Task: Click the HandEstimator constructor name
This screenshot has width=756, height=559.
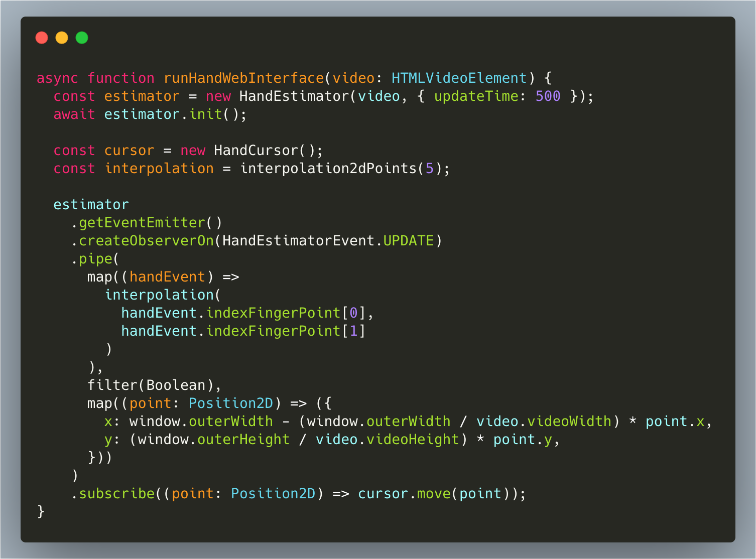Action: [294, 96]
